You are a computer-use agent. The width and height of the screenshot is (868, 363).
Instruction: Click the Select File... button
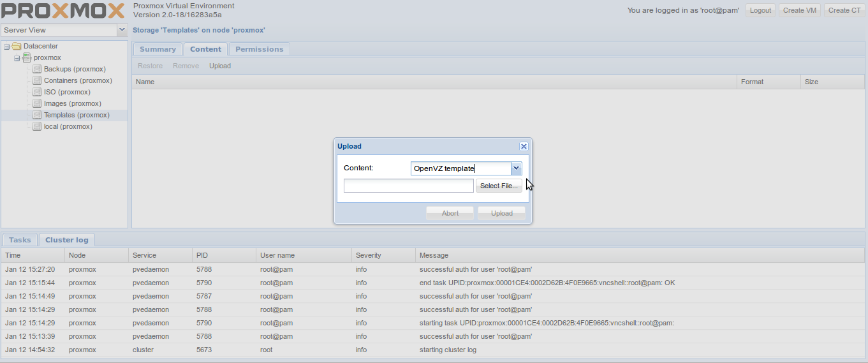coord(499,186)
